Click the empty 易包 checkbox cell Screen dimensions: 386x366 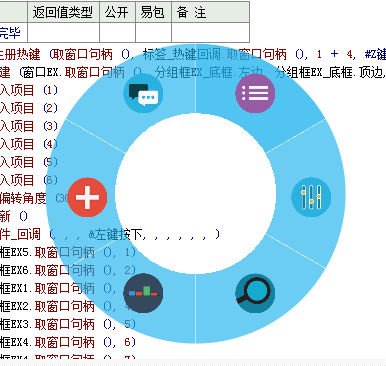153,32
